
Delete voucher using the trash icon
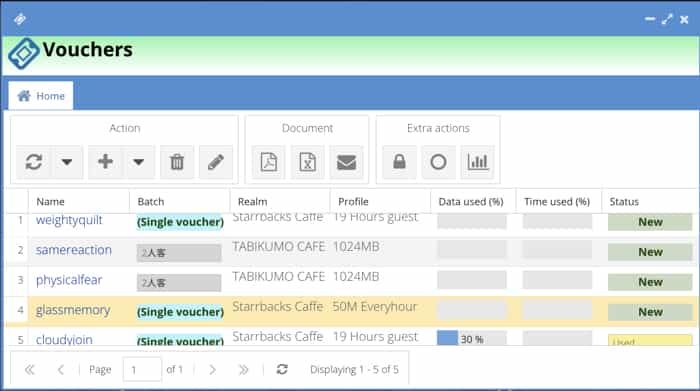pos(177,162)
